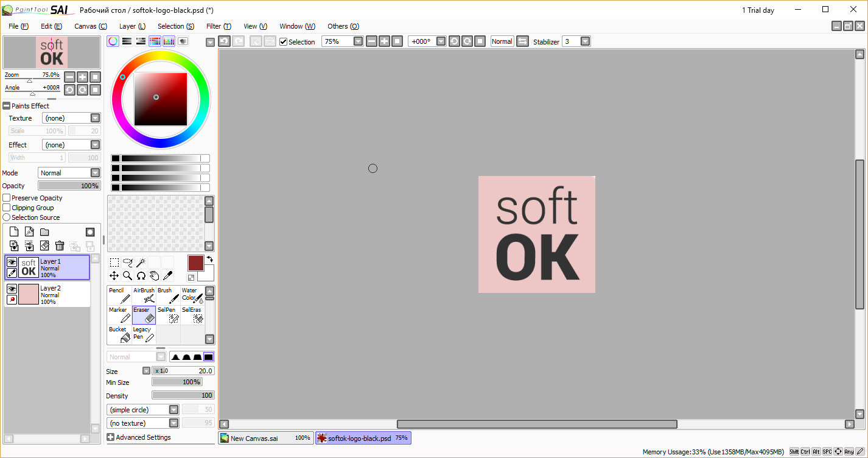Select the Eraser tool
Screen dimensions: 868x458
click(144, 315)
